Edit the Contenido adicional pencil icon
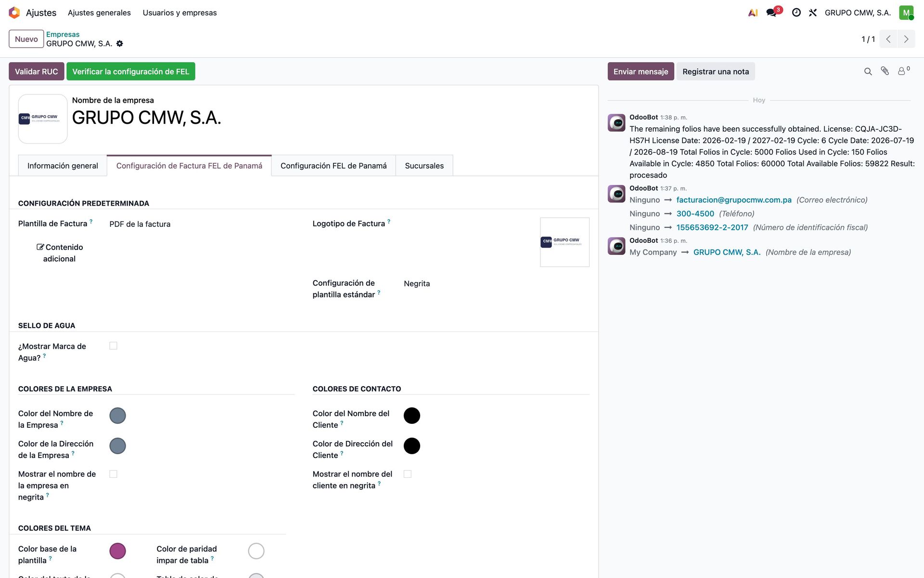 40,247
